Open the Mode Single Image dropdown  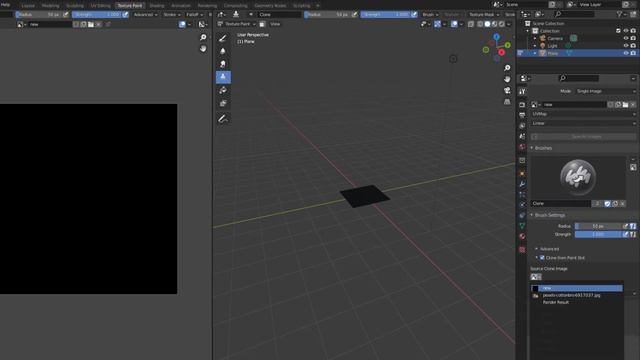[x=605, y=91]
